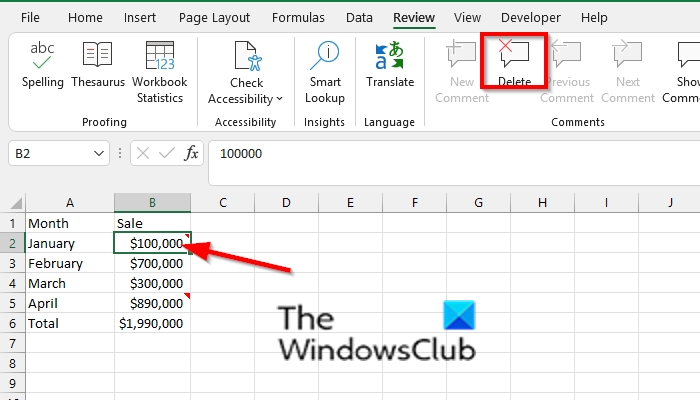This screenshot has width=700, height=400.
Task: Go to Previous Comment
Action: tap(567, 72)
